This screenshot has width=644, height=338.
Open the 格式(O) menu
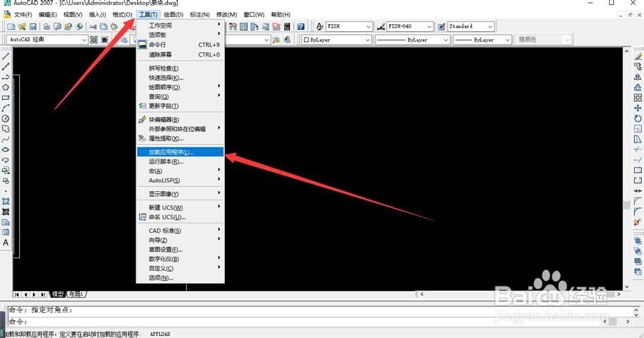click(x=122, y=15)
